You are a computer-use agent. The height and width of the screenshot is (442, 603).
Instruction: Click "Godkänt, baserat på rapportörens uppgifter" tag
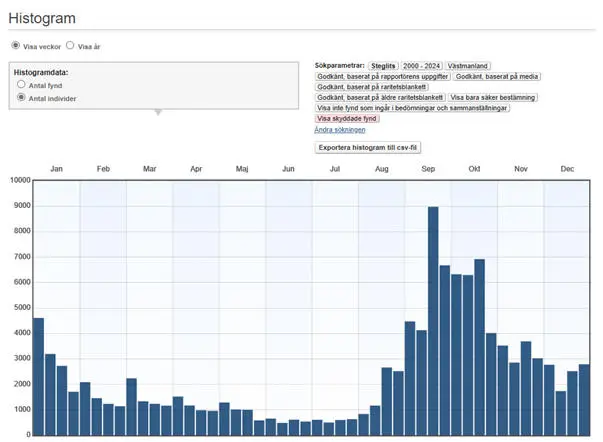382,76
